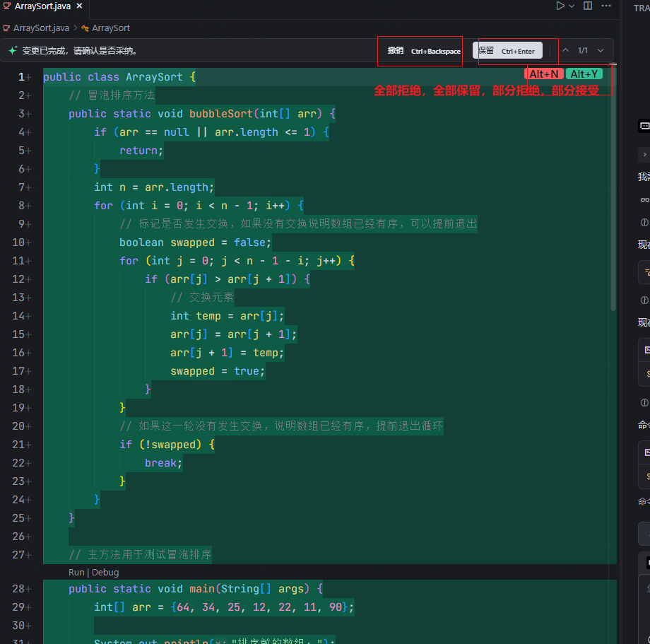Click 'swapped = true;' line
The height and width of the screenshot is (644, 650).
(x=217, y=371)
